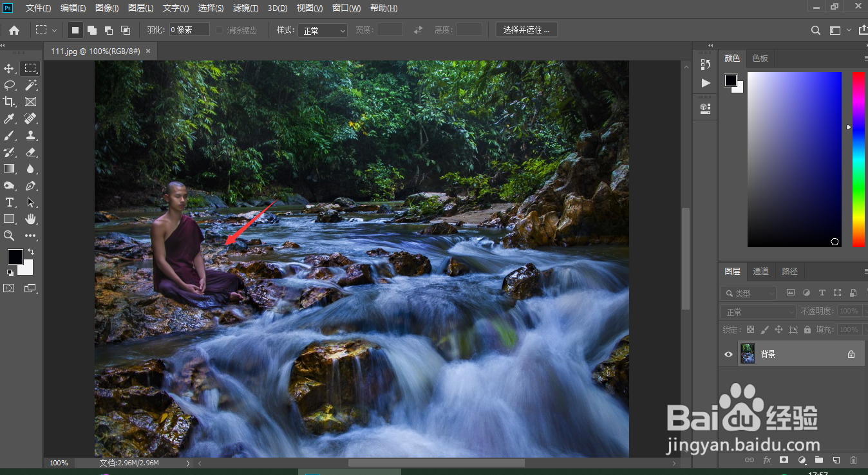Image resolution: width=868 pixels, height=475 pixels.
Task: Select the Zoom tool
Action: click(10, 236)
